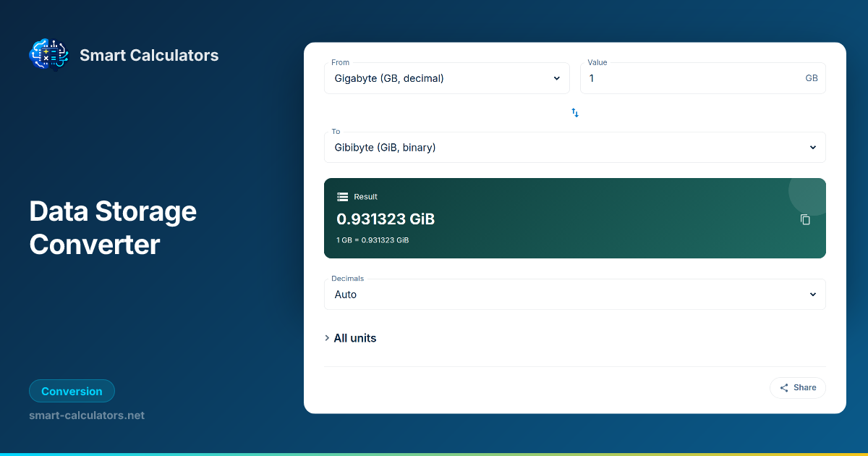The image size is (868, 456).
Task: Click the Smart Calculators brand name
Action: pos(149,55)
